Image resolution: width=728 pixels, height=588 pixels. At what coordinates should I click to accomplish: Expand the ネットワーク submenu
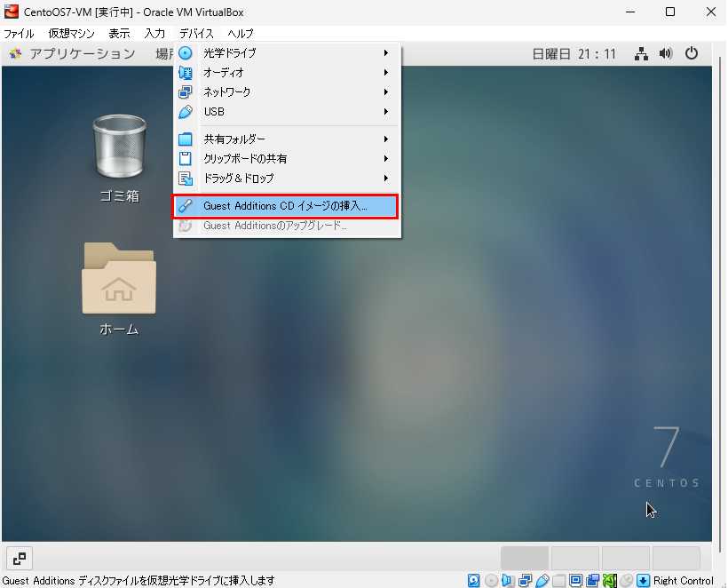coord(284,92)
